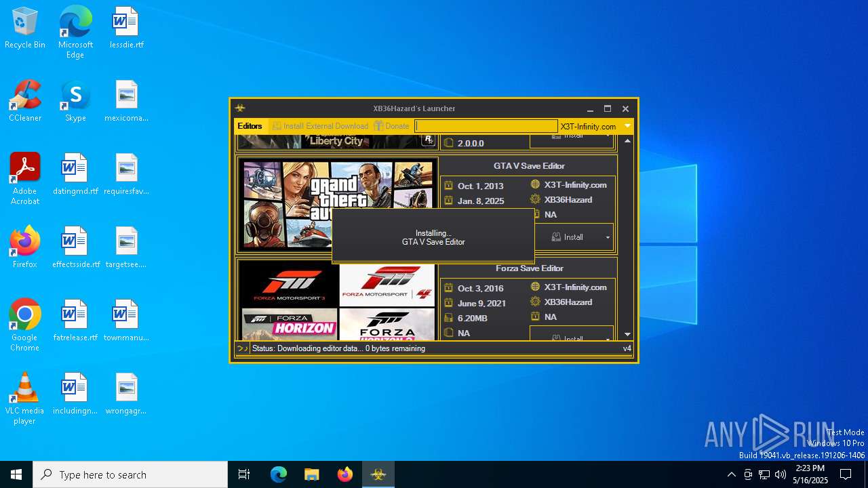
Task: Click scroll-up arrow of editor list
Action: click(x=627, y=141)
